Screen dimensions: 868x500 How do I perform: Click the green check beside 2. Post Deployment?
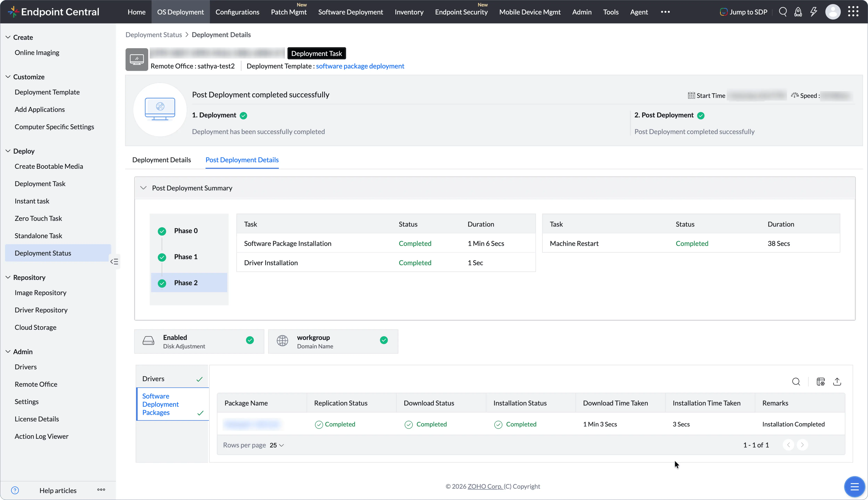tap(701, 116)
